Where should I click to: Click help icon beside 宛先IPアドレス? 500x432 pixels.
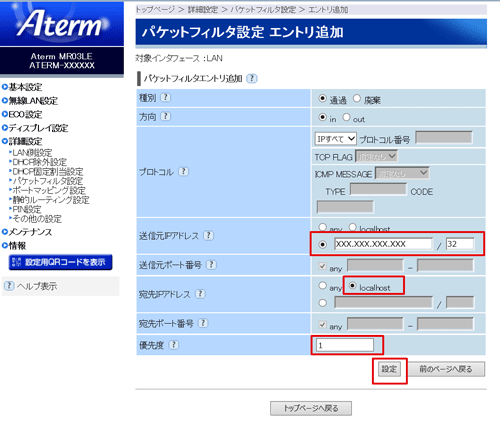click(200, 294)
